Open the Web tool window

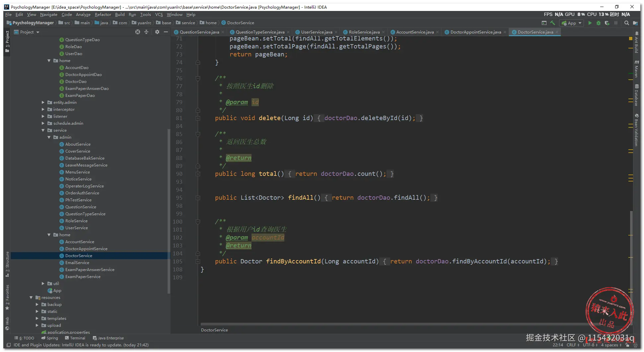coord(7,323)
